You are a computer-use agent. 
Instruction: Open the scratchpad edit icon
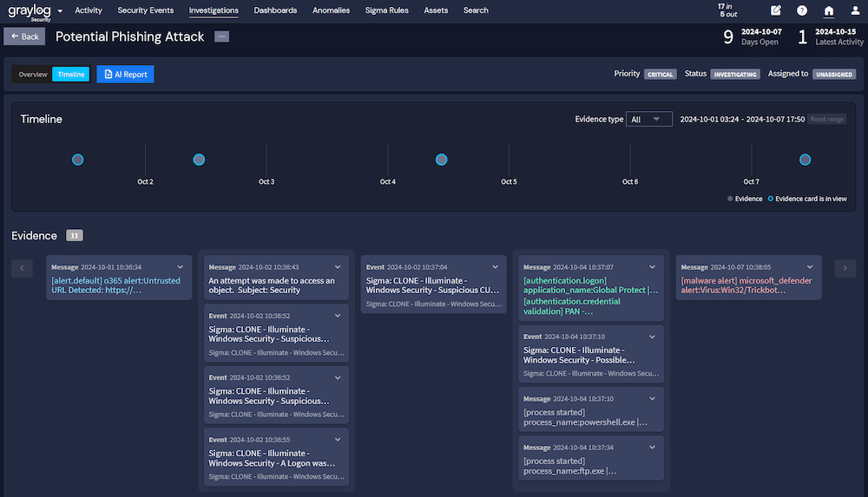(775, 11)
